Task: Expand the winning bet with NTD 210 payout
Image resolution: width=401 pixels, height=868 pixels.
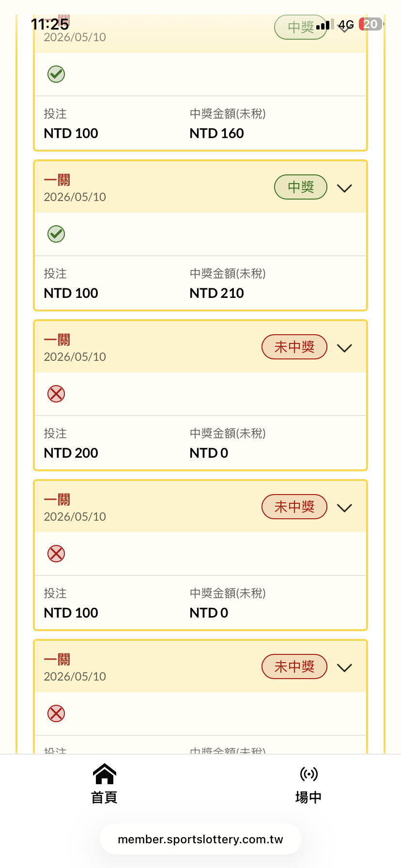Action: click(x=344, y=188)
